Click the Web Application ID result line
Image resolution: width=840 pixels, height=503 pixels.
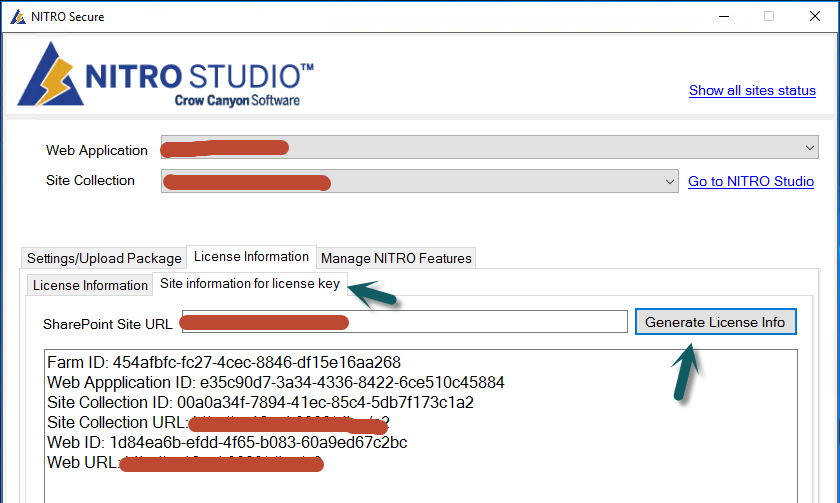click(x=275, y=382)
